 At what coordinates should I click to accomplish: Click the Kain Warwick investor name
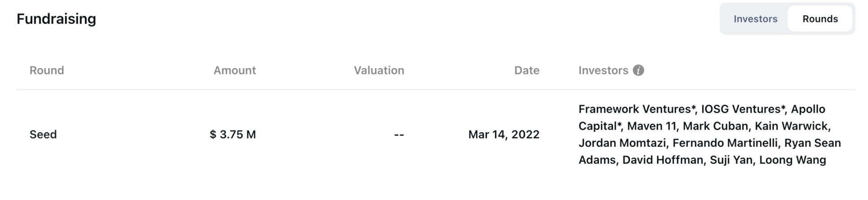coord(791,126)
